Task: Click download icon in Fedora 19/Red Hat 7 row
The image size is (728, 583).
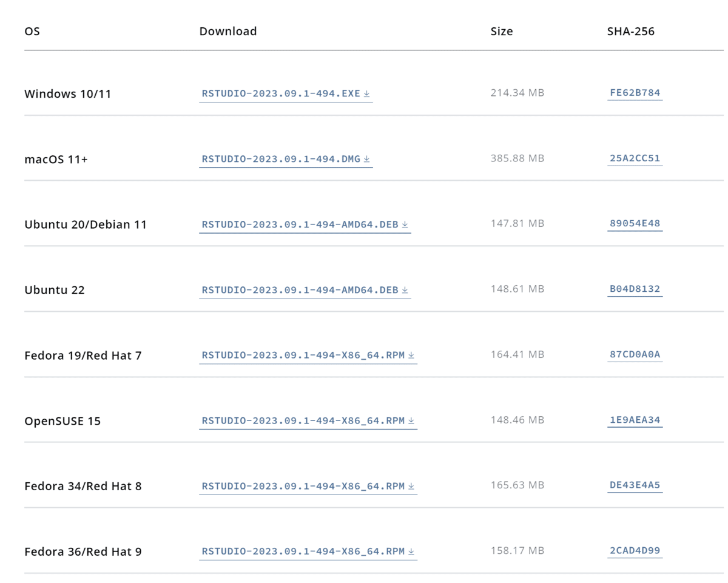Action: [411, 356]
